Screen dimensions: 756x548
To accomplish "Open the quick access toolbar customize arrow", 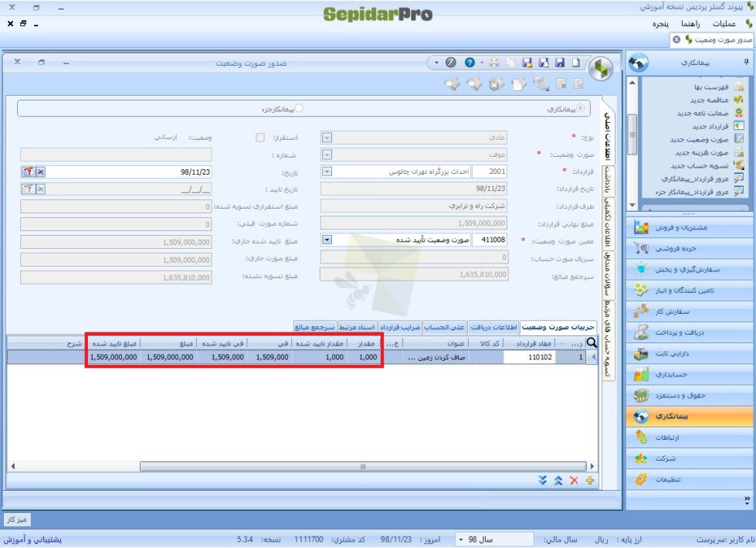I will (x=436, y=63).
